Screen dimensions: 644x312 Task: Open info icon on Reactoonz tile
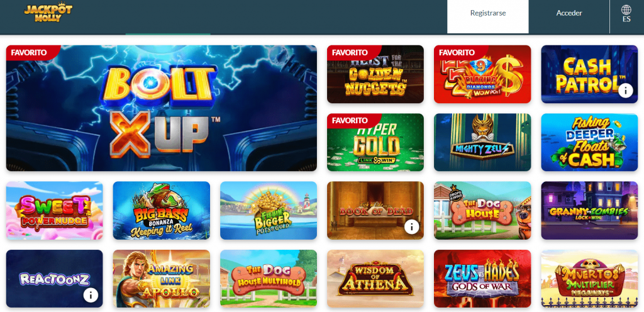[91, 294]
